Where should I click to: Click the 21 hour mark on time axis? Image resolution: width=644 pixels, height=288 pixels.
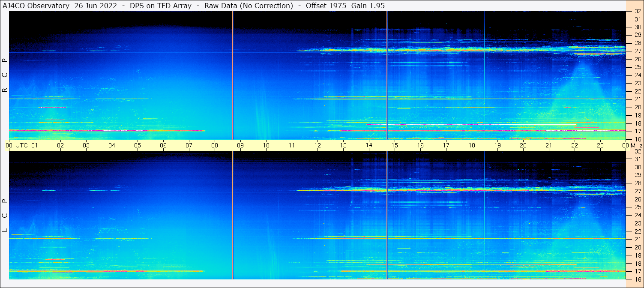[549, 145]
